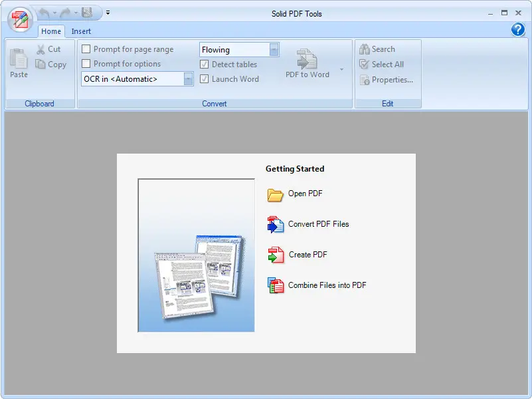The height and width of the screenshot is (399, 532).
Task: Click the Convert PDF Files icon
Action: click(275, 225)
